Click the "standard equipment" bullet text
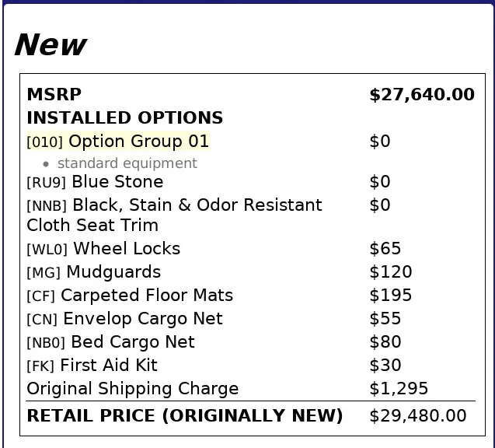Screen dimensions: 495x448 [127, 163]
